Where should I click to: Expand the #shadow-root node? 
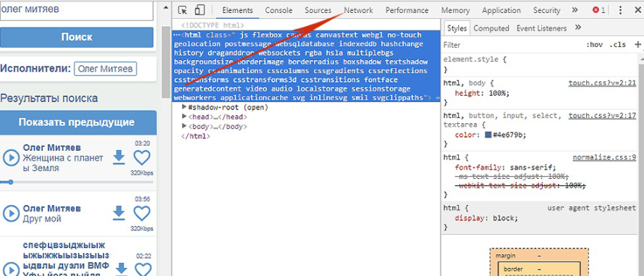(x=185, y=108)
